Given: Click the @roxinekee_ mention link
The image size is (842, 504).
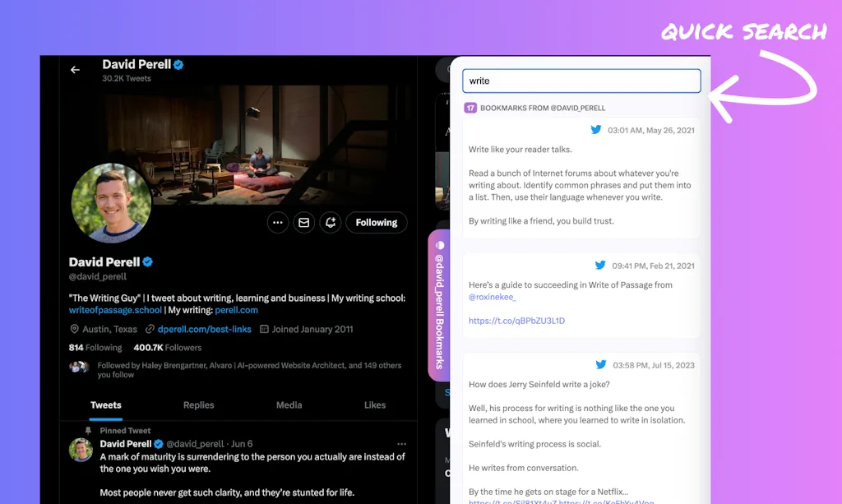Looking at the screenshot, I should [492, 296].
